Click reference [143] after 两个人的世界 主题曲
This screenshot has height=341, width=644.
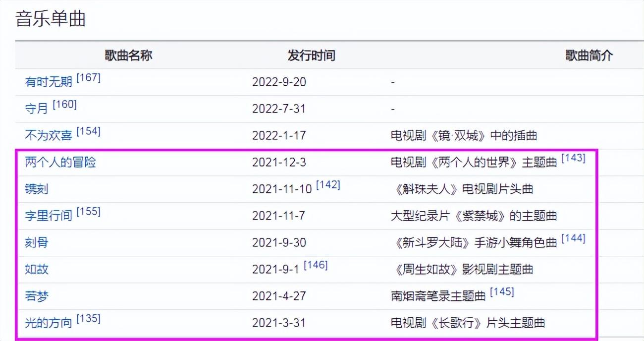[573, 158]
